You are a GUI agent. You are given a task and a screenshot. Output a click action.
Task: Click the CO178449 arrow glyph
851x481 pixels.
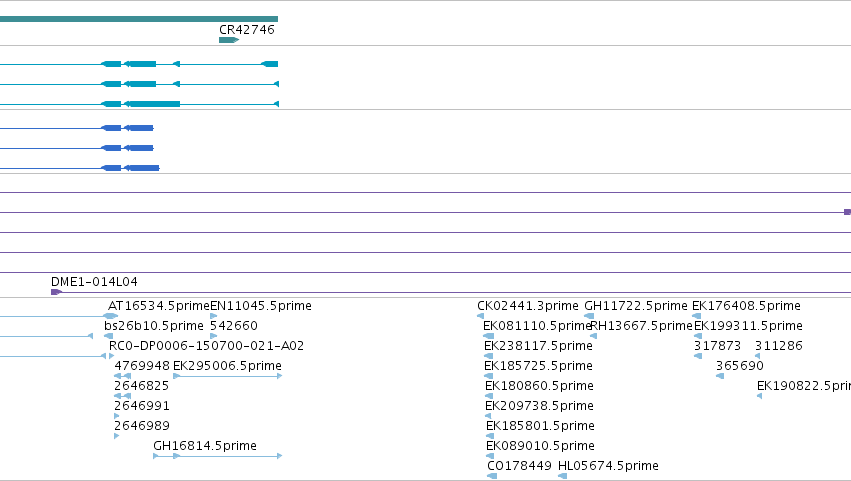(x=492, y=476)
